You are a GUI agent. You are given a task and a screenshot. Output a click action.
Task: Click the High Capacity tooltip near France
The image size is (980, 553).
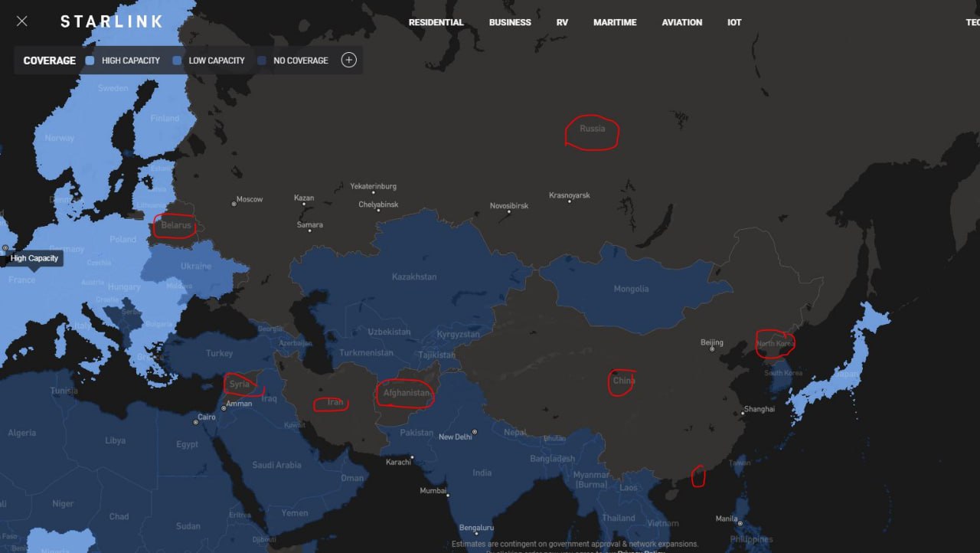(x=34, y=258)
